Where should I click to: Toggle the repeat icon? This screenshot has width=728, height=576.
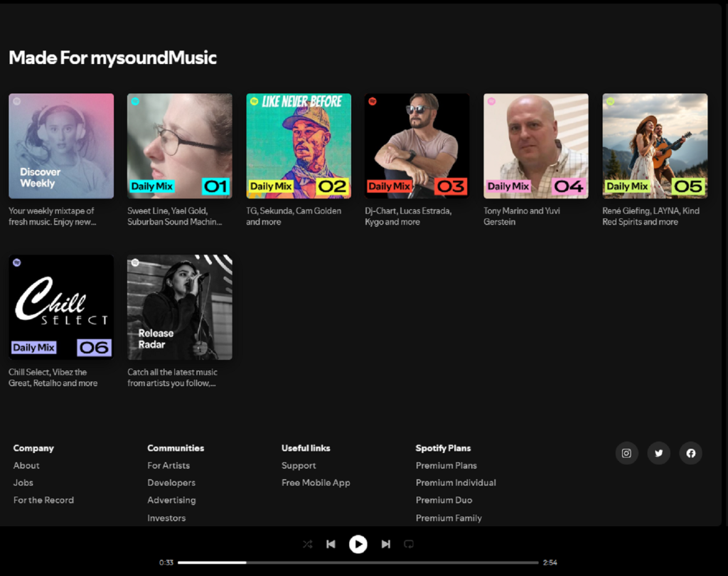tap(409, 544)
